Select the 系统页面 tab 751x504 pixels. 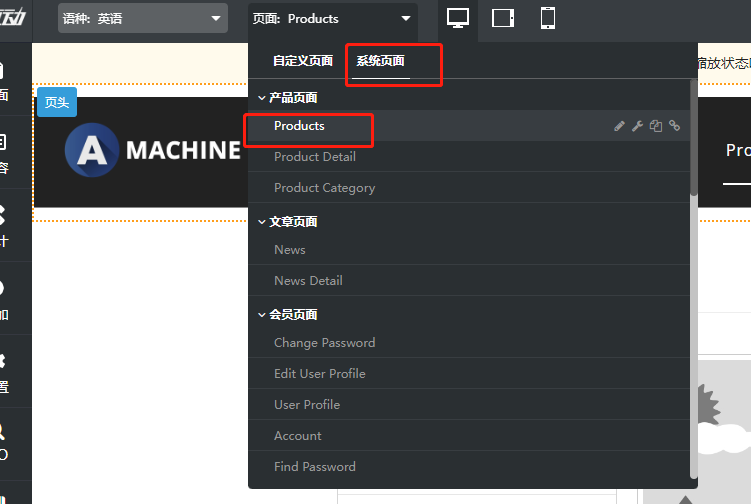381,61
